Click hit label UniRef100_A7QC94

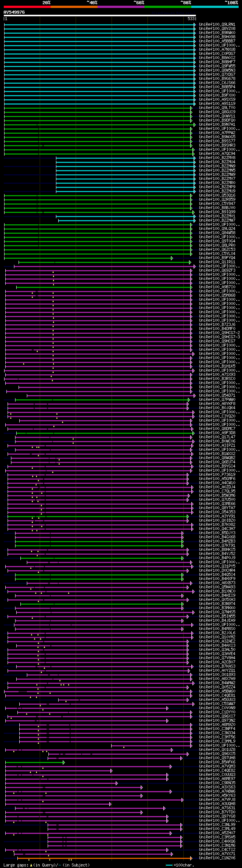pyautogui.click(x=217, y=154)
